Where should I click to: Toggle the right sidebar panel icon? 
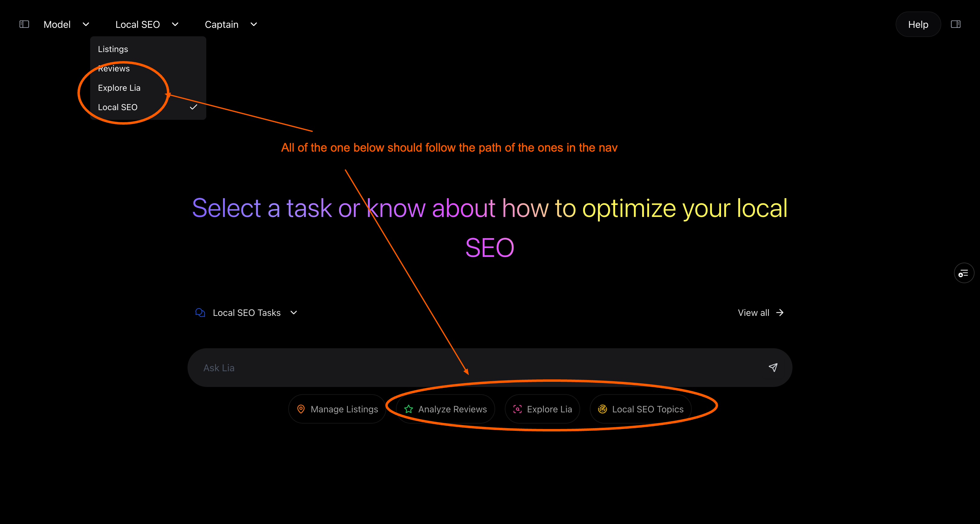(955, 24)
